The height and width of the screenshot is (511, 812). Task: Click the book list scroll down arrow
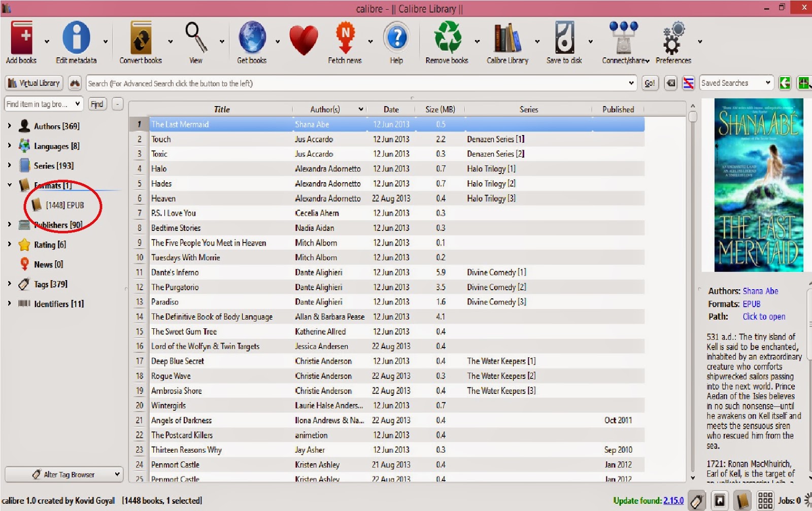click(x=693, y=478)
